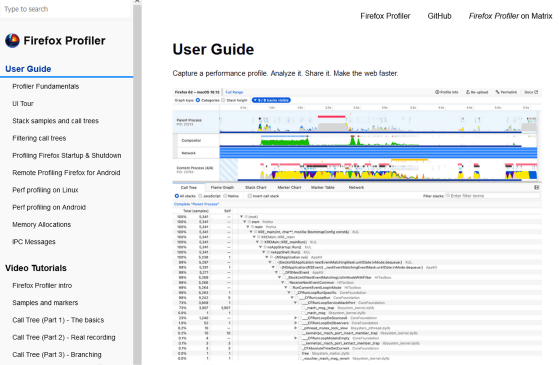The width and height of the screenshot is (560, 365).
Task: Click the User Guide page heading
Action: [x=213, y=49]
